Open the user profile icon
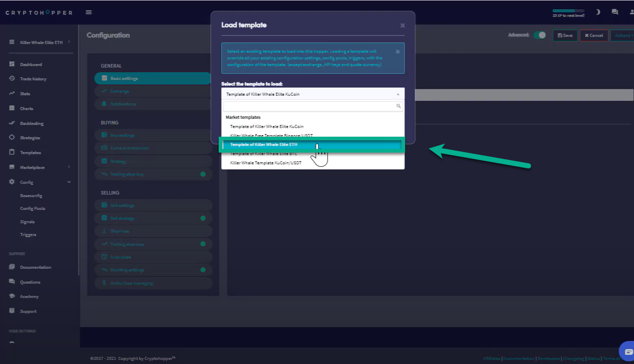The image size is (634, 364). click(x=631, y=12)
